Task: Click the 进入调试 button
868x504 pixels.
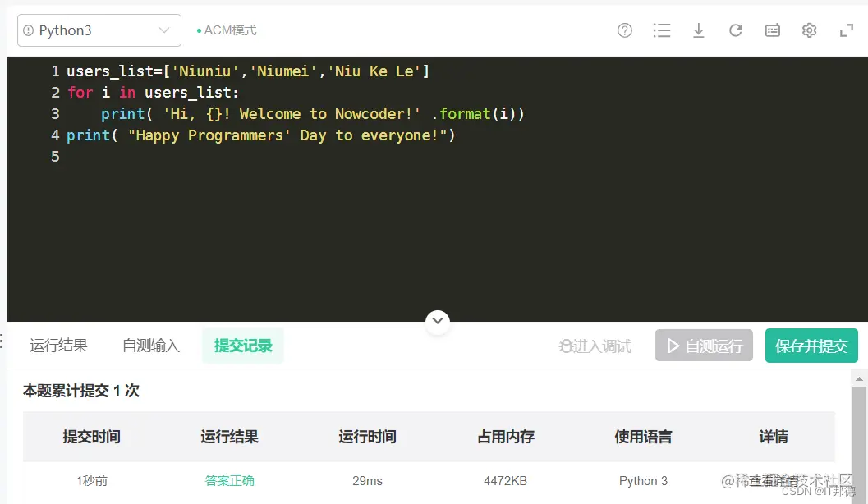Action: (595, 346)
